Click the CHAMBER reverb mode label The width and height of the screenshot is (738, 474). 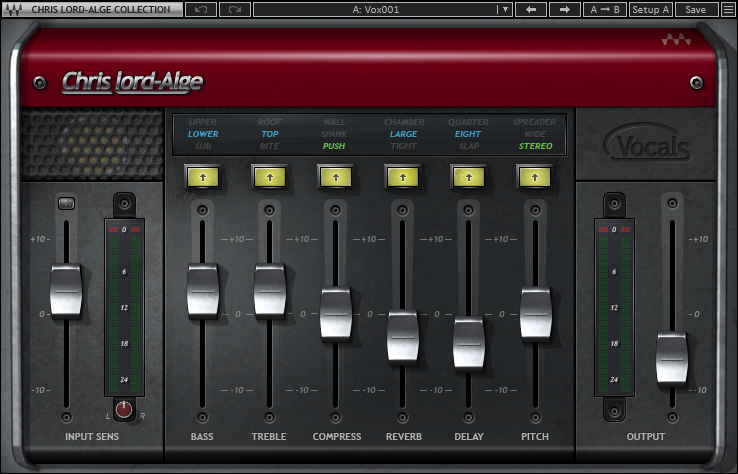404,122
